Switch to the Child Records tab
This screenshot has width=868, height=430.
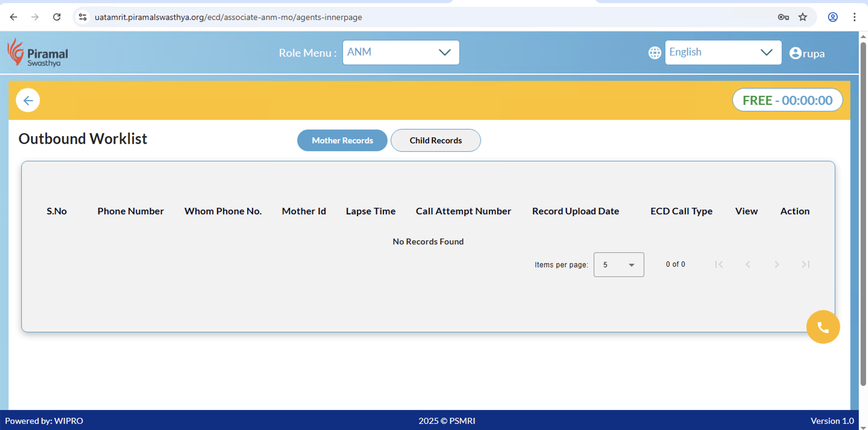click(436, 140)
